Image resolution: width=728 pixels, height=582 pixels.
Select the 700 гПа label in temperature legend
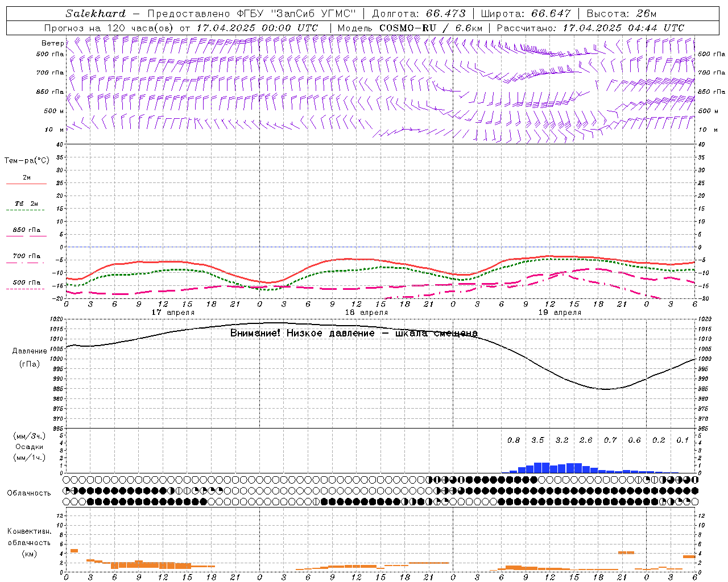pos(26,256)
